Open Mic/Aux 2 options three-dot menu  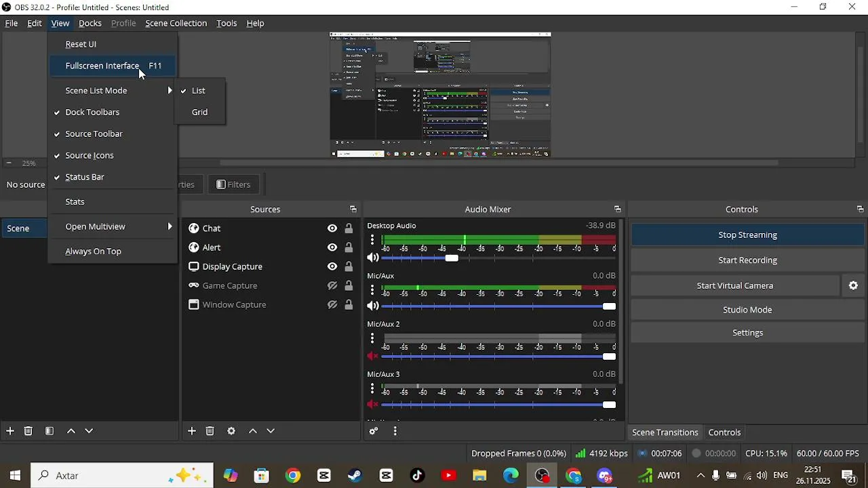pos(372,338)
